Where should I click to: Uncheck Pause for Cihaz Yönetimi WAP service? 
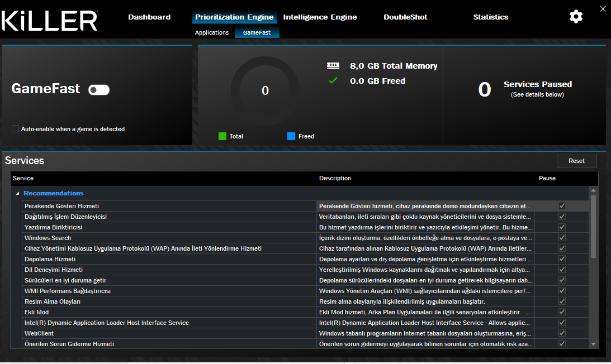[562, 248]
